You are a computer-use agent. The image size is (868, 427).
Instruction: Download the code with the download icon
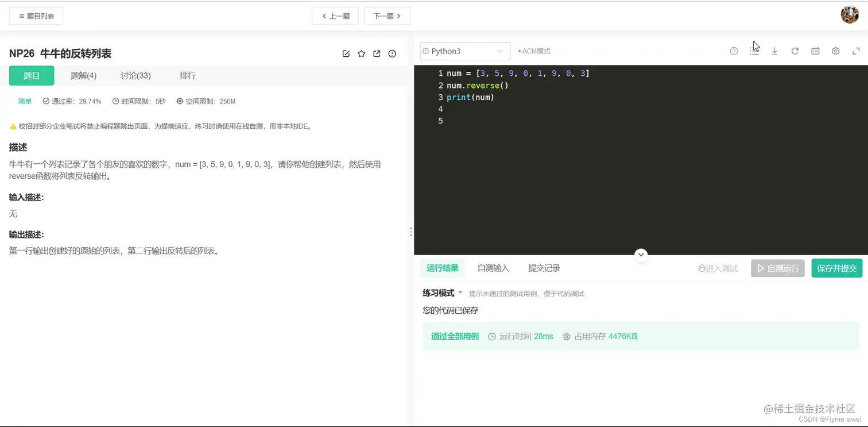[x=774, y=51]
